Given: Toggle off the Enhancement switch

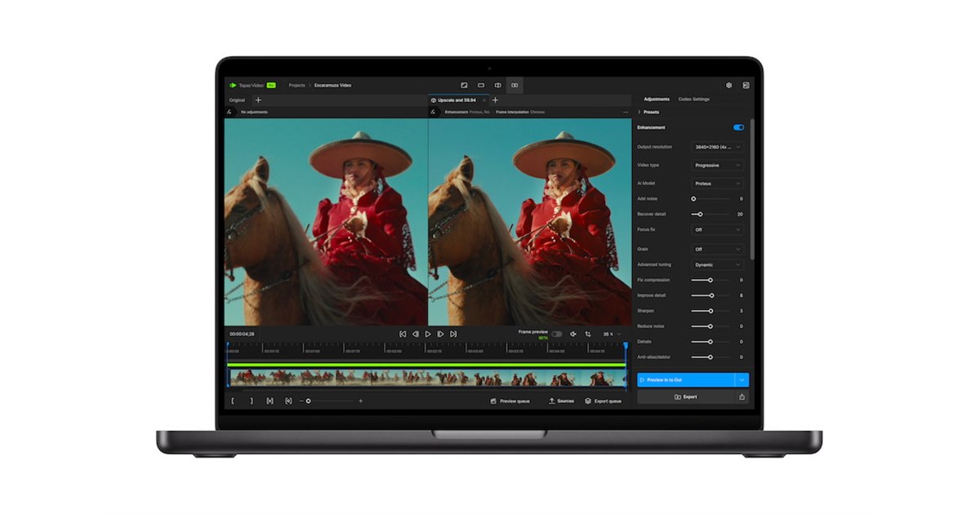Looking at the screenshot, I should [x=739, y=127].
